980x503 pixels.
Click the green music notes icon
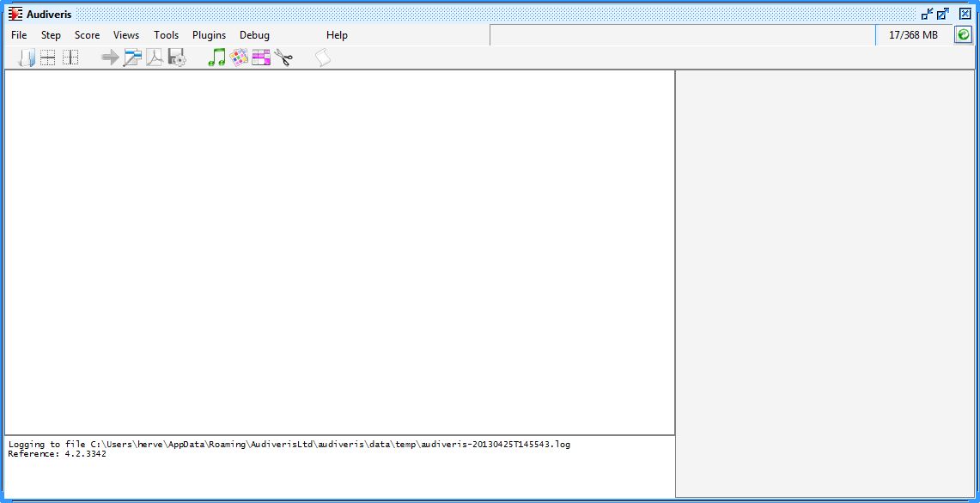click(216, 58)
